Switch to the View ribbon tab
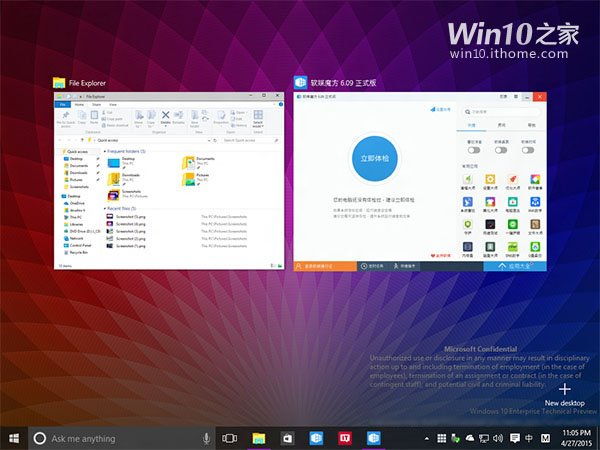This screenshot has height=450, width=600. tap(113, 104)
